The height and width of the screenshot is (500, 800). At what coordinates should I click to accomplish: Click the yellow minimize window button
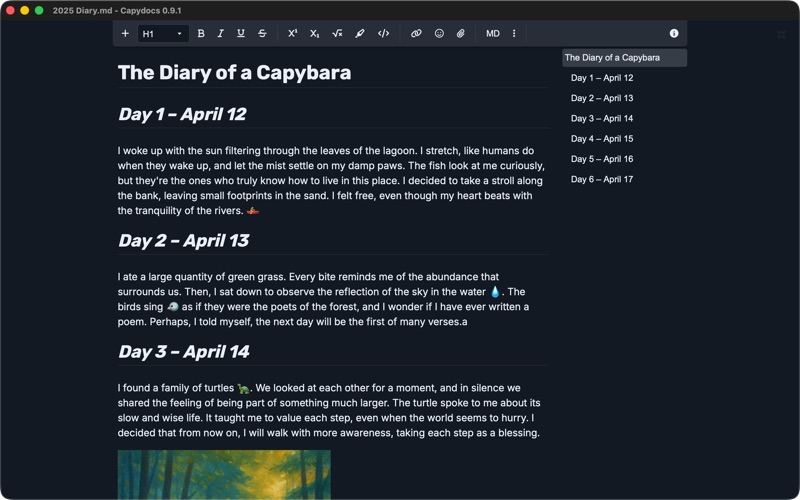click(24, 10)
